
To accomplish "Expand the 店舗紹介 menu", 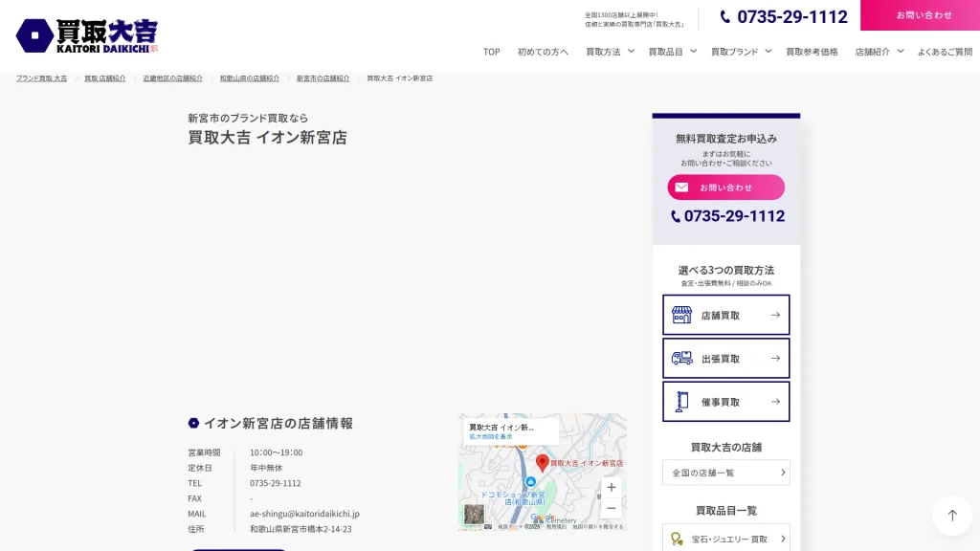I will pyautogui.click(x=879, y=52).
